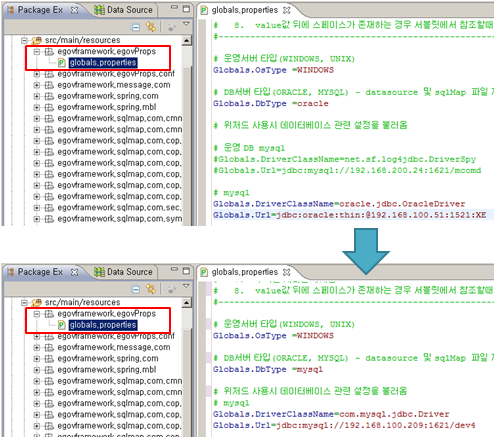Click the egovframework.sqlmap.com.sec package icon
This screenshot has width=494, height=437.
tap(49, 208)
